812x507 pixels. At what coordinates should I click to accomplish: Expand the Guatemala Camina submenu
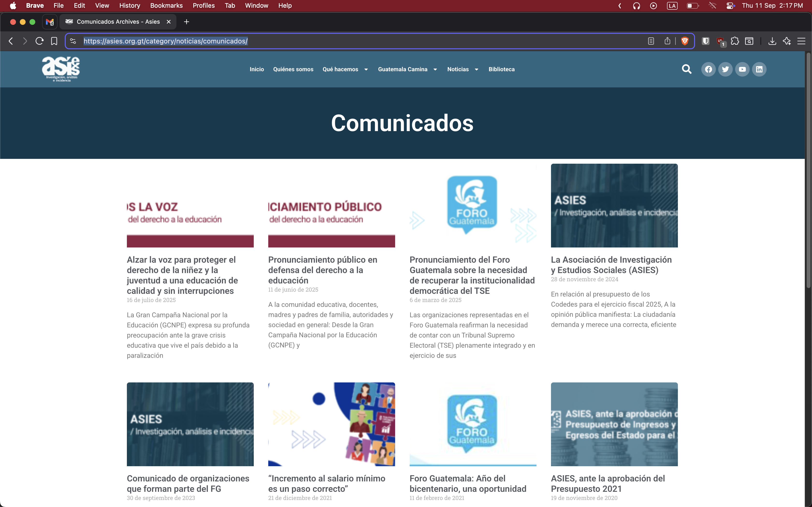click(x=435, y=70)
